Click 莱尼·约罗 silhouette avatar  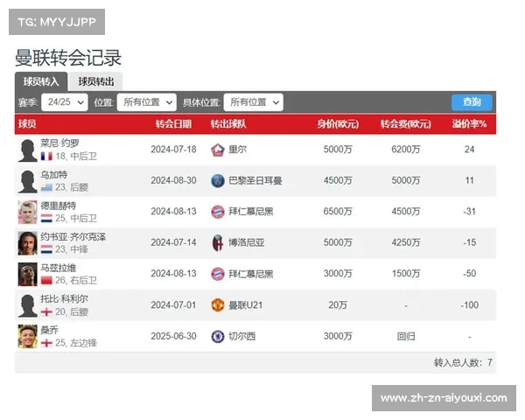(27, 150)
